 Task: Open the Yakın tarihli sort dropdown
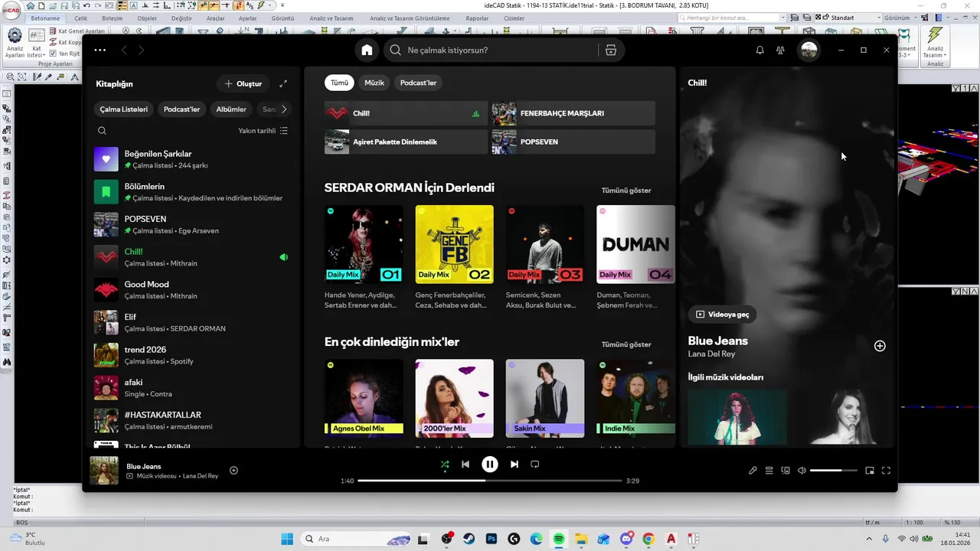coord(263,131)
